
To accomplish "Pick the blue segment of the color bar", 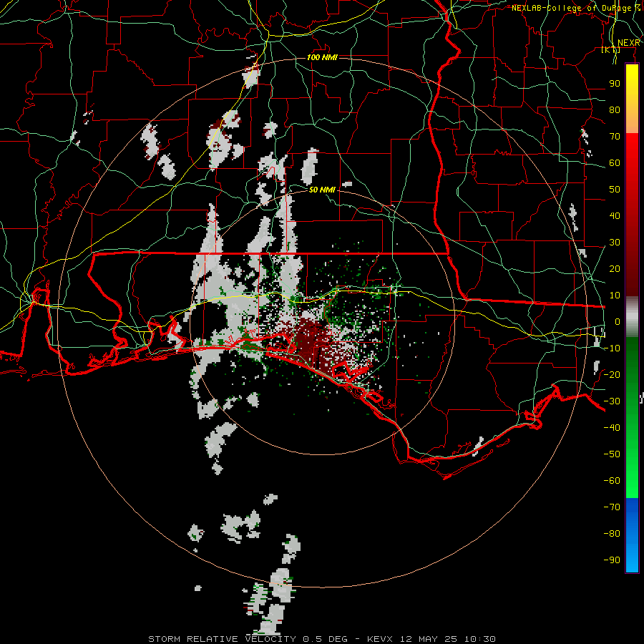I will coord(632,535).
